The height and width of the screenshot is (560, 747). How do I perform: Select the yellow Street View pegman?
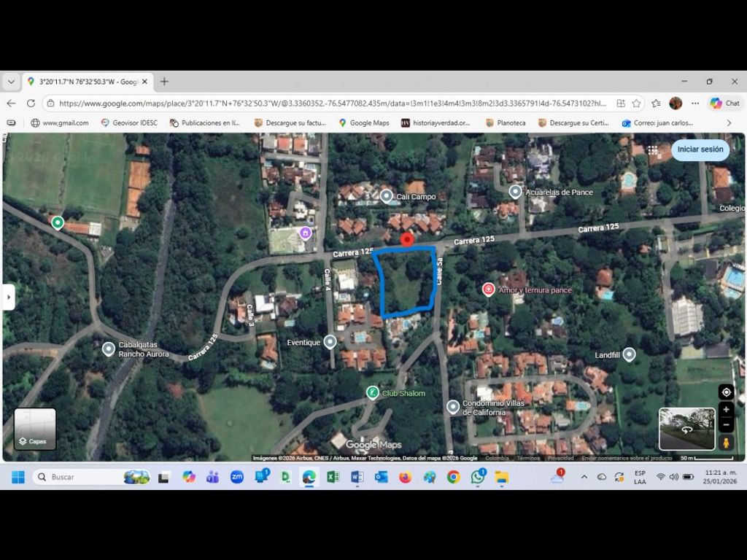(726, 443)
